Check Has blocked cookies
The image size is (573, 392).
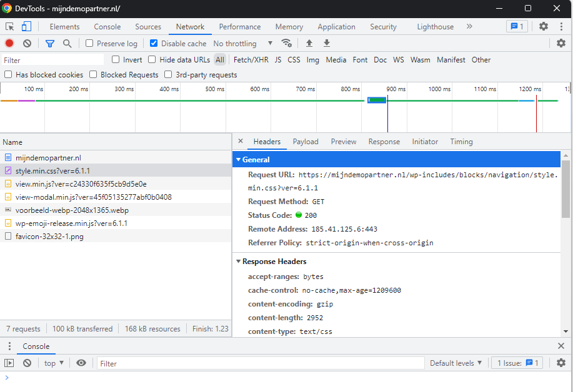(8, 74)
